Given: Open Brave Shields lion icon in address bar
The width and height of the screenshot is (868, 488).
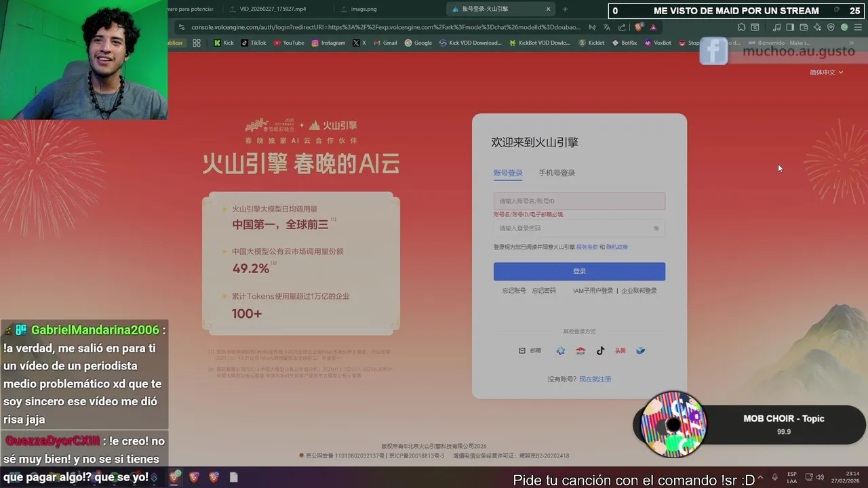Looking at the screenshot, I should (638, 27).
